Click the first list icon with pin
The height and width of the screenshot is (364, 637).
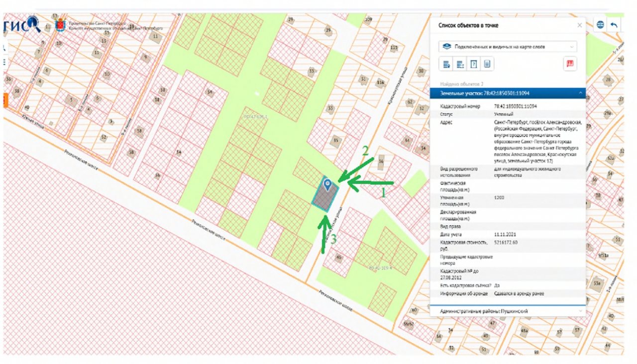point(446,64)
